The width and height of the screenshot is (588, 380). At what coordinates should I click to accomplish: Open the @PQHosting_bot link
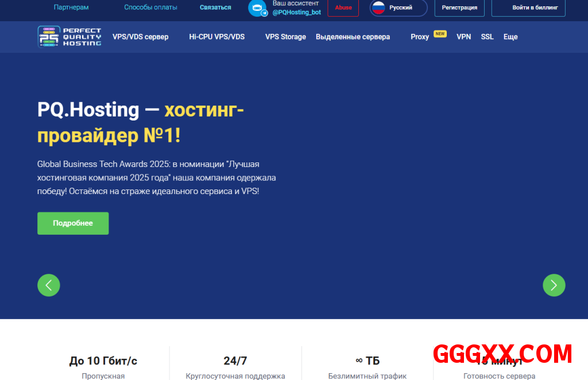pyautogui.click(x=296, y=12)
